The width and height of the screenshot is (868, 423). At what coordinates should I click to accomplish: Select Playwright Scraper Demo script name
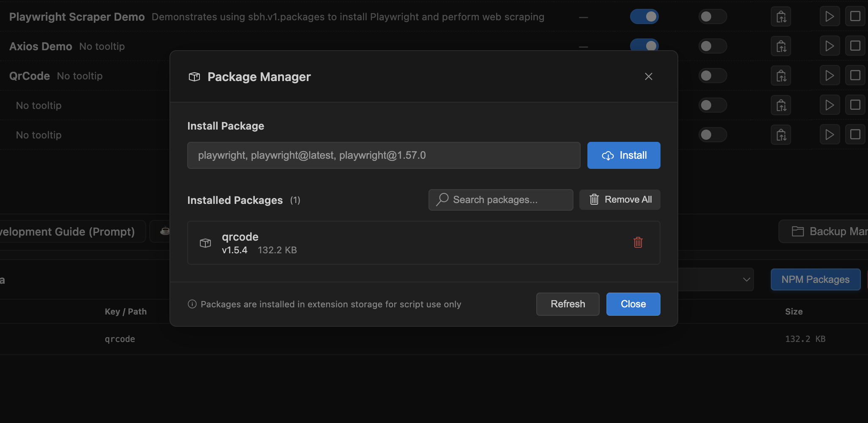tap(77, 17)
